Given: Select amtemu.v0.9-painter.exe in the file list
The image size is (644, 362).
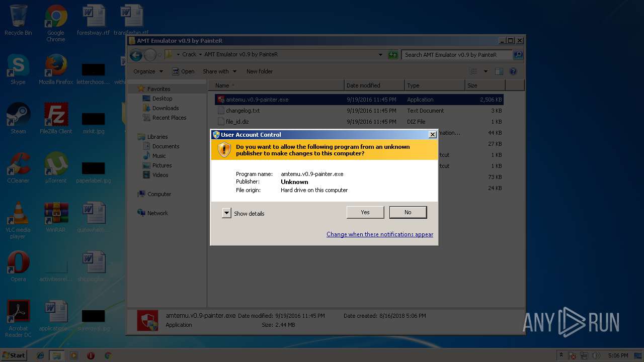Looking at the screenshot, I should pyautogui.click(x=359, y=100).
